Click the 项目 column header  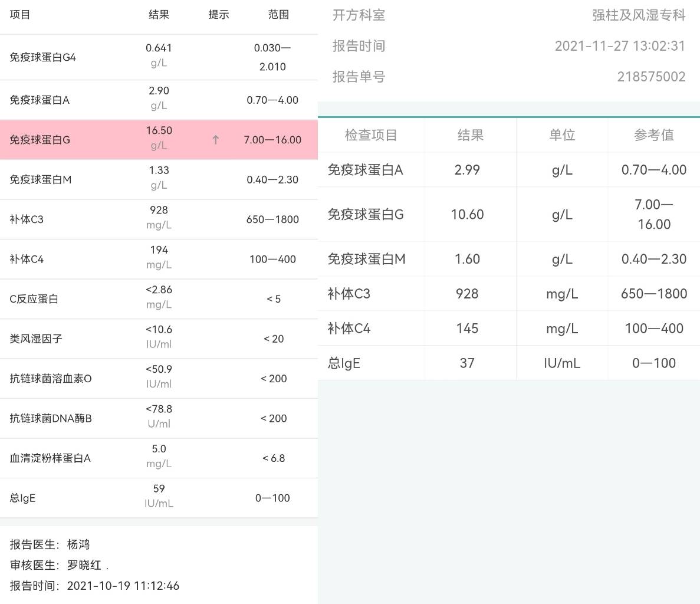tap(20, 15)
